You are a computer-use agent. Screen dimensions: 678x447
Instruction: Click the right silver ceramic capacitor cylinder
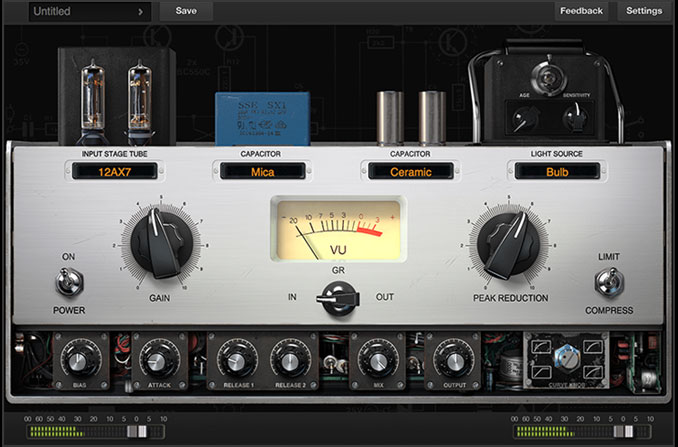tap(432, 118)
